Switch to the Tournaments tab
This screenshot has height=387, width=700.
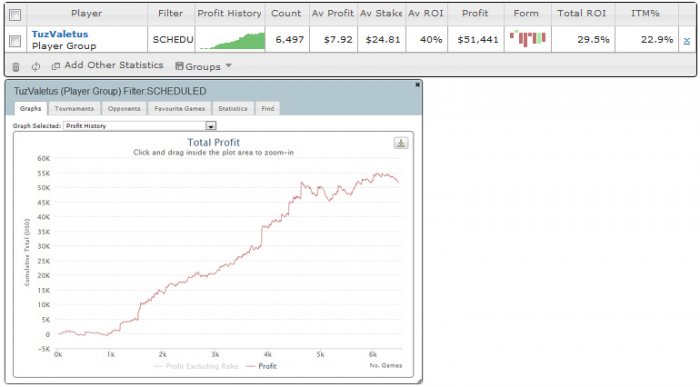point(74,108)
